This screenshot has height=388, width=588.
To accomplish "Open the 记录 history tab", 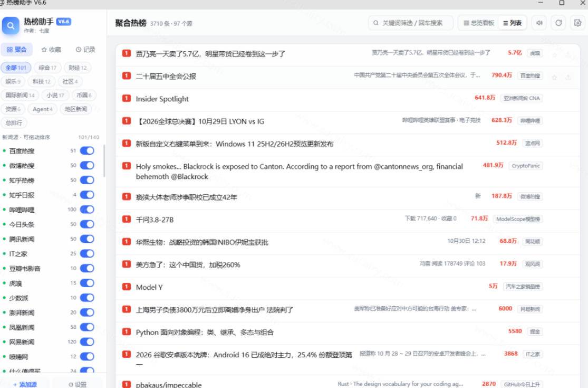I will pos(85,50).
